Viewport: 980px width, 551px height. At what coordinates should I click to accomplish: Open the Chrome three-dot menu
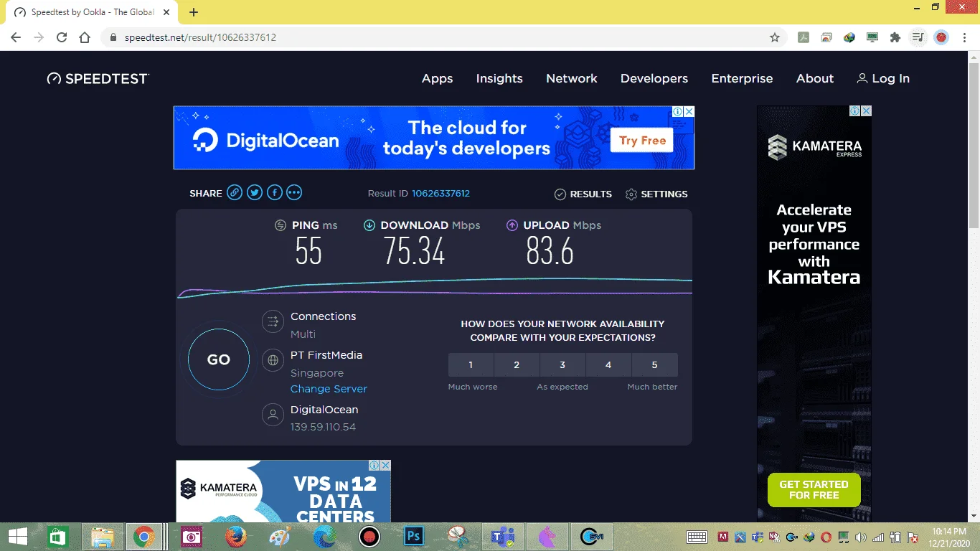click(965, 37)
